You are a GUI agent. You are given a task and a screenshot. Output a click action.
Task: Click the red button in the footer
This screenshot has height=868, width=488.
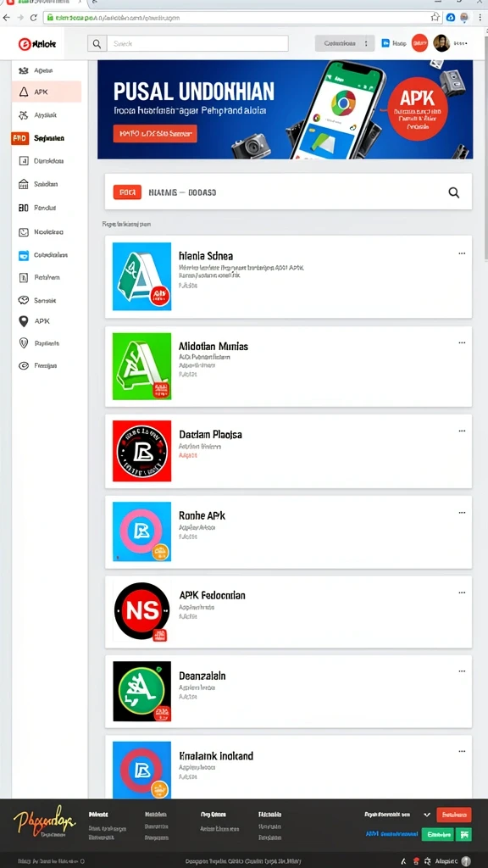(x=454, y=815)
